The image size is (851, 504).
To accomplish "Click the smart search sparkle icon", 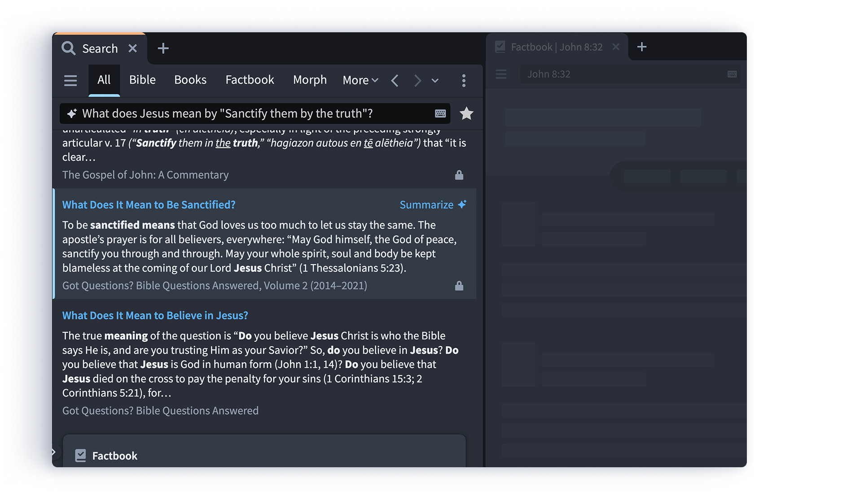I will coord(72,113).
